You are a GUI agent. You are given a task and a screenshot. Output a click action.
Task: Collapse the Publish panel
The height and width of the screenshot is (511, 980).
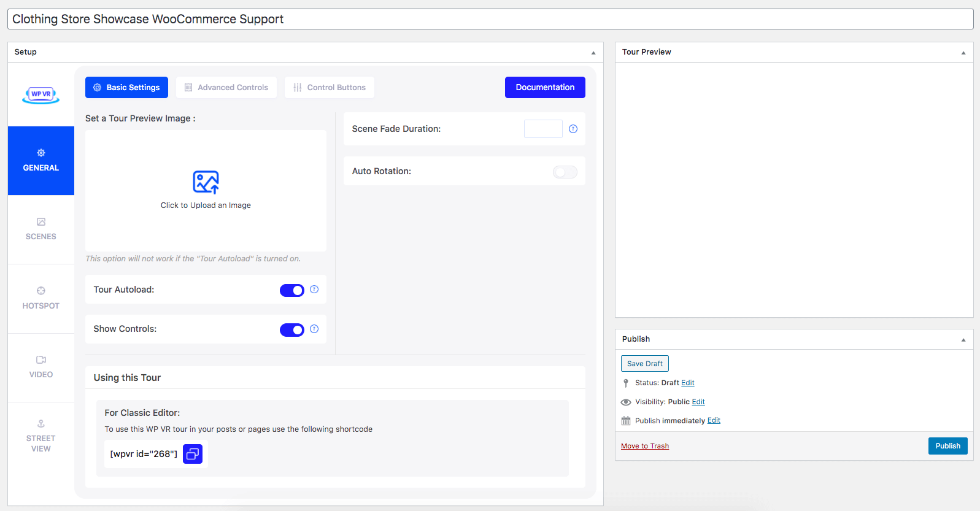coord(963,340)
